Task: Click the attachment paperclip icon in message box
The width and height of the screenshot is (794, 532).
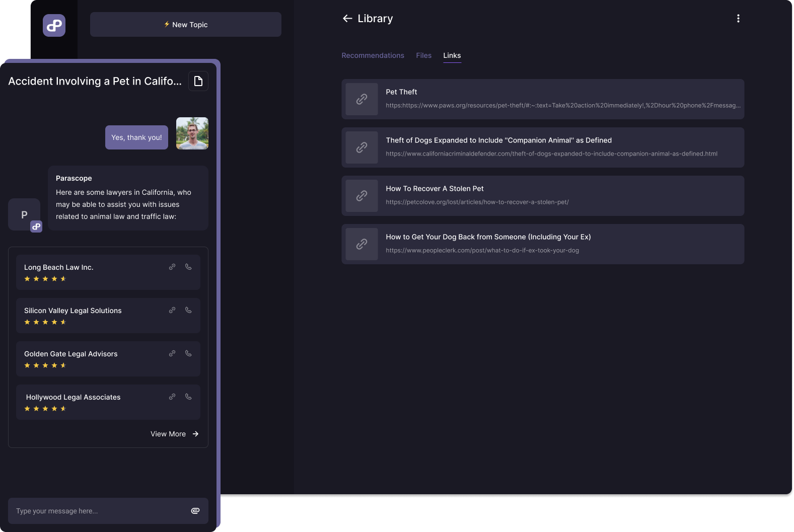Action: 195,511
